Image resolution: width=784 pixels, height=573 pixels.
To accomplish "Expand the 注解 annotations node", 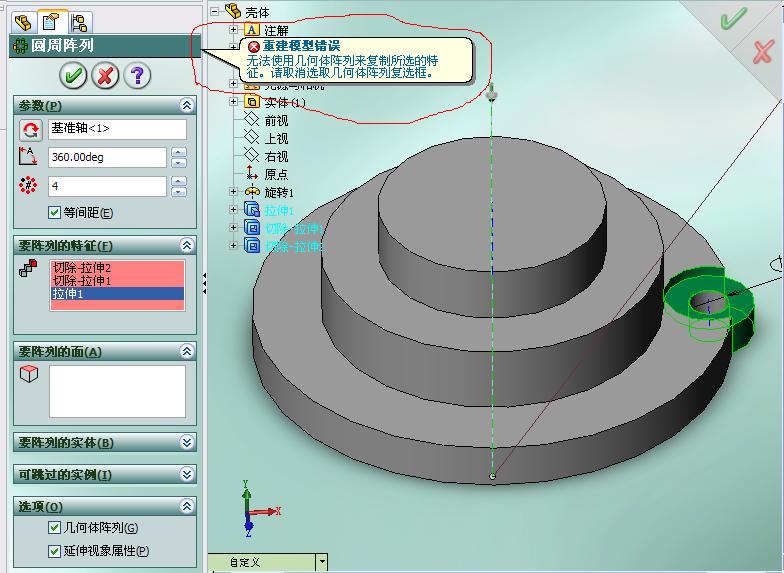I will coord(233,30).
